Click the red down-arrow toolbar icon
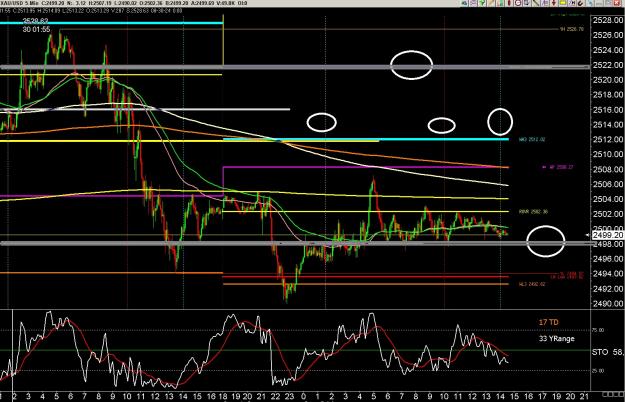The height and width of the screenshot is (402, 625). tap(554, 3)
